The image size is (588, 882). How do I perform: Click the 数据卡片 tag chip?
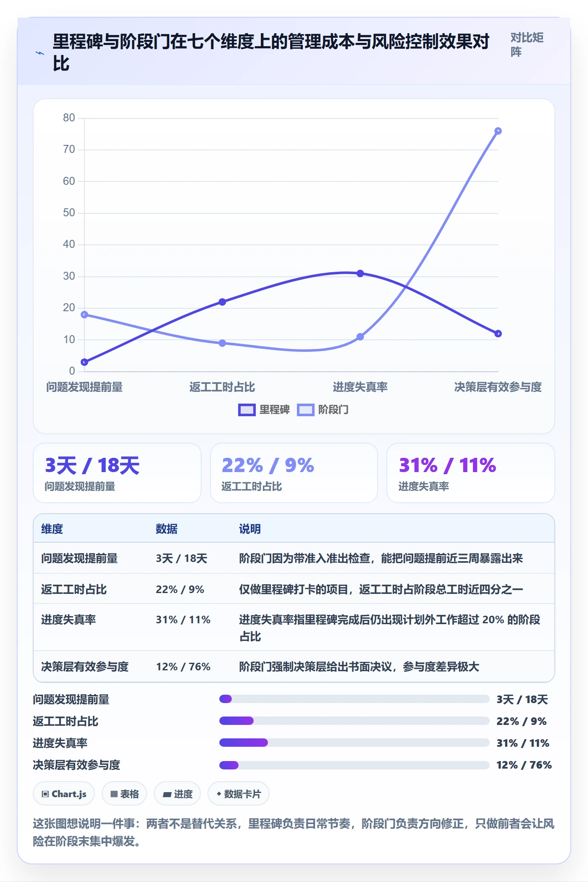(239, 793)
